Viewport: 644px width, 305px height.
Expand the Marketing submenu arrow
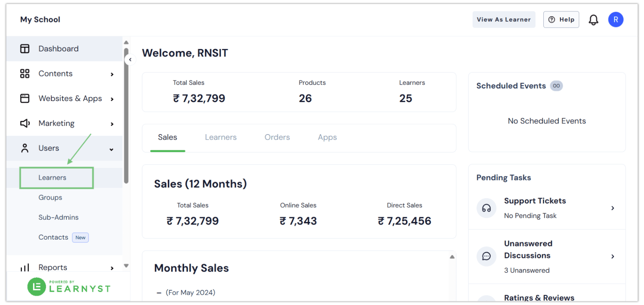112,124
